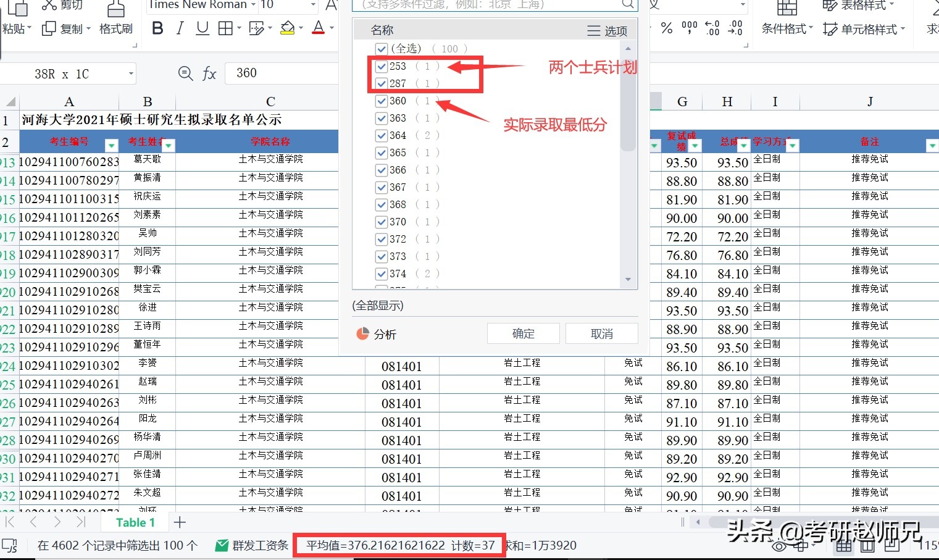Image resolution: width=939 pixels, height=560 pixels.
Task: Switch to the Table 1 sheet tab
Action: [x=134, y=522]
